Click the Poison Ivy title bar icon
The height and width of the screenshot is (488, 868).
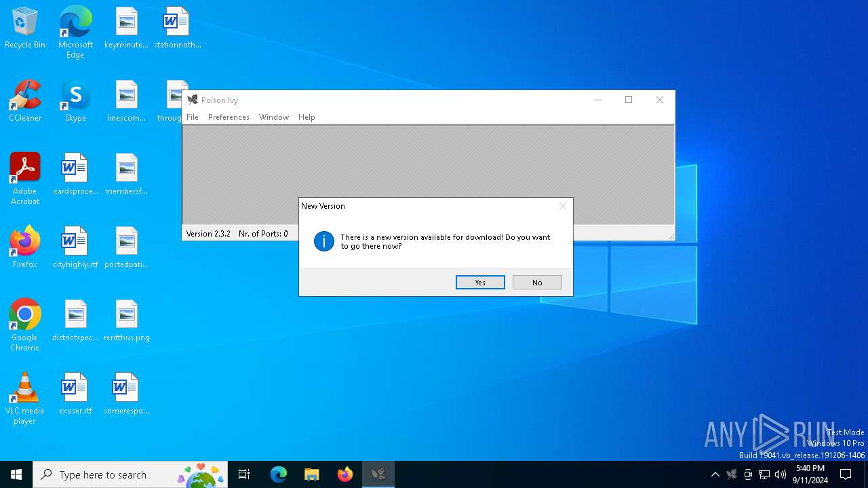[x=193, y=100]
